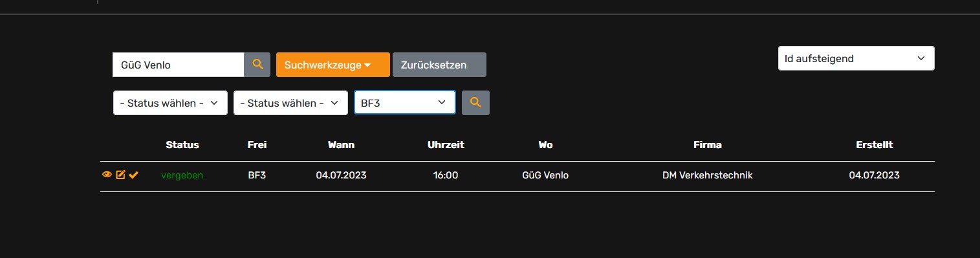Click the filter search magnifier beside BF3
This screenshot has height=258, width=980.
coord(475,103)
